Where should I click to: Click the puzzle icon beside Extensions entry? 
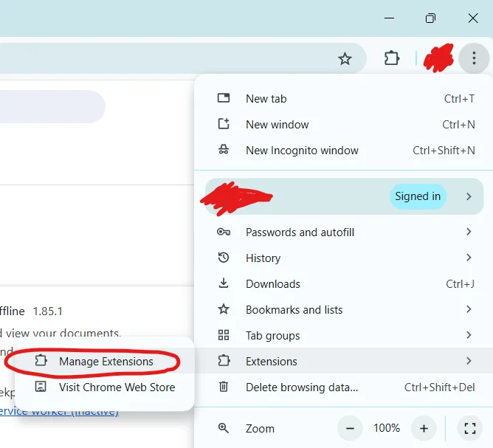coord(224,361)
